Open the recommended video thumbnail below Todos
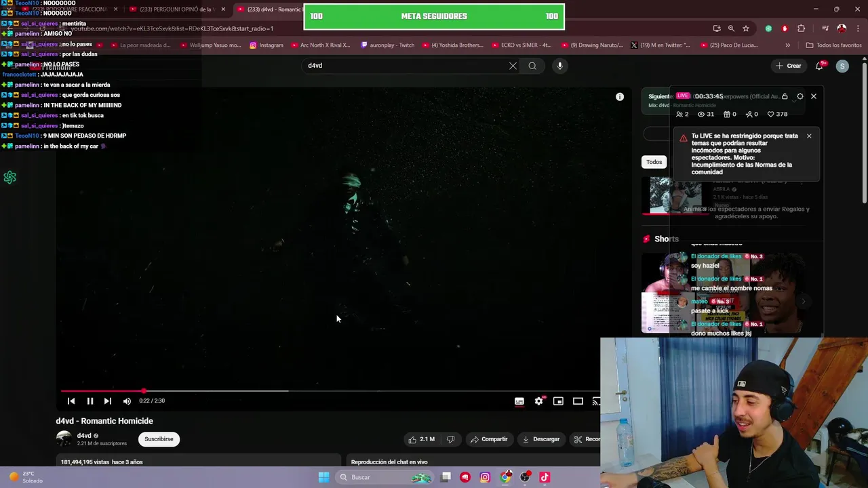This screenshot has width=868, height=488. click(675, 195)
